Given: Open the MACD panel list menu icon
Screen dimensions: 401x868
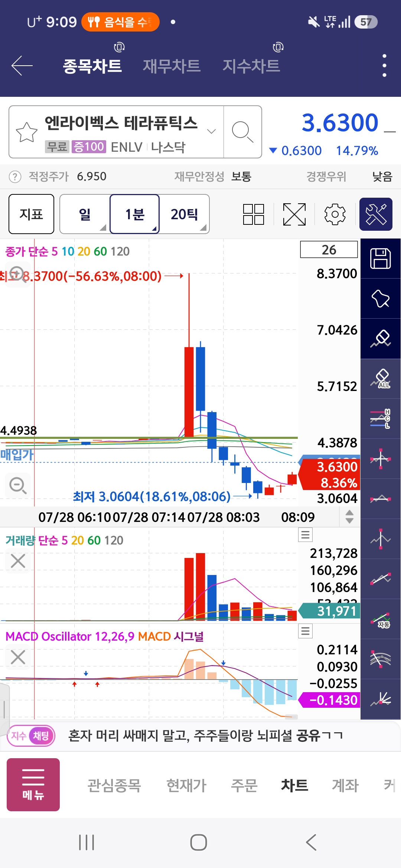Looking at the screenshot, I should (306, 631).
